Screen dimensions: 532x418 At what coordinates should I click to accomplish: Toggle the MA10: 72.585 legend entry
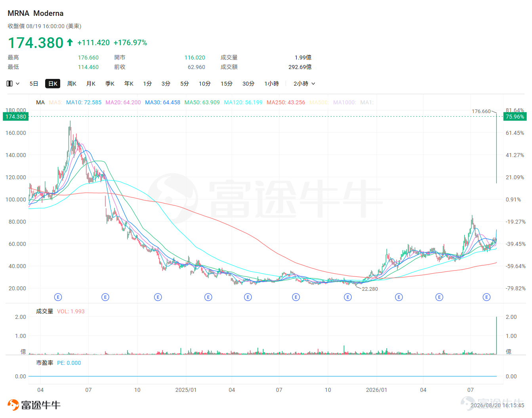[x=84, y=102]
